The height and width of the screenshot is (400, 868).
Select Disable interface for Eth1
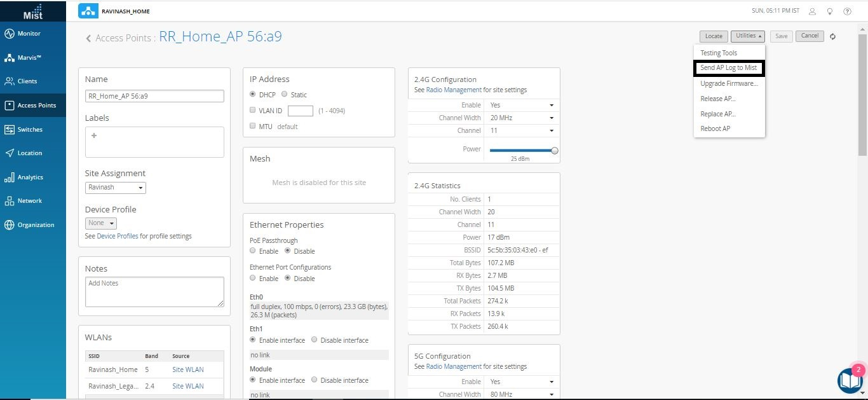(x=315, y=340)
